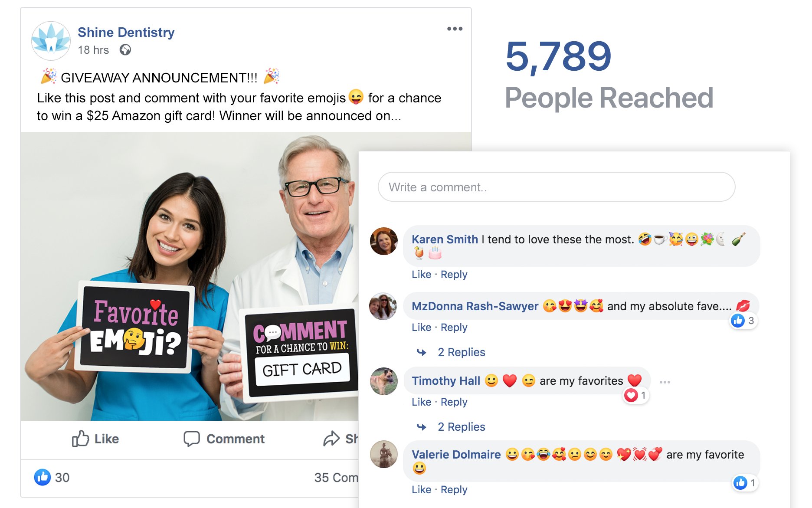Open the giveaway post photo
The width and height of the screenshot is (812, 508).
190,276
